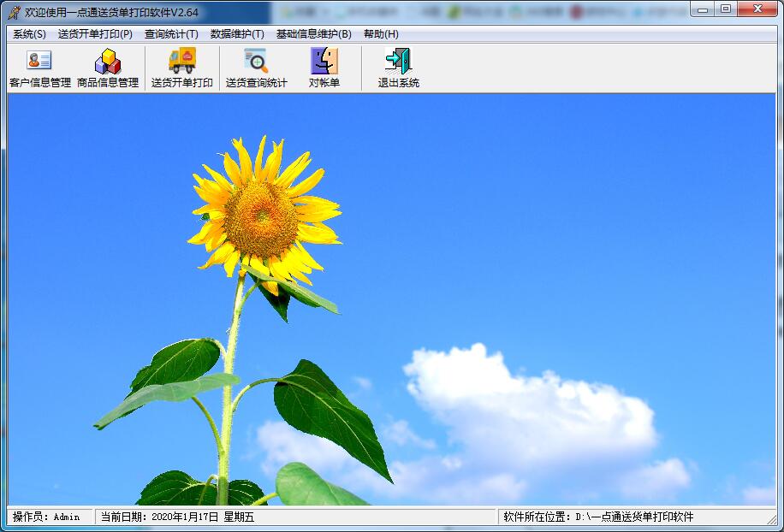The width and height of the screenshot is (784, 532).
Task: Click the app icon in title bar
Action: [x=15, y=12]
